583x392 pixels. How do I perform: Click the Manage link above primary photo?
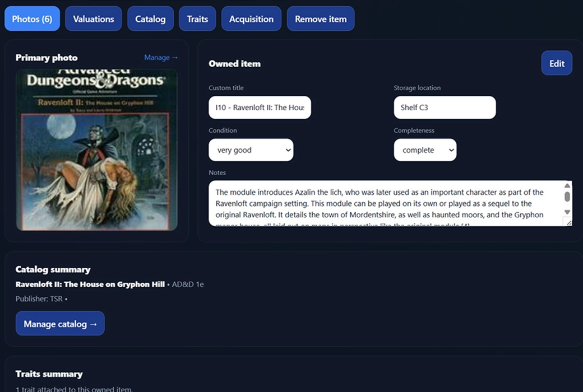coord(161,57)
